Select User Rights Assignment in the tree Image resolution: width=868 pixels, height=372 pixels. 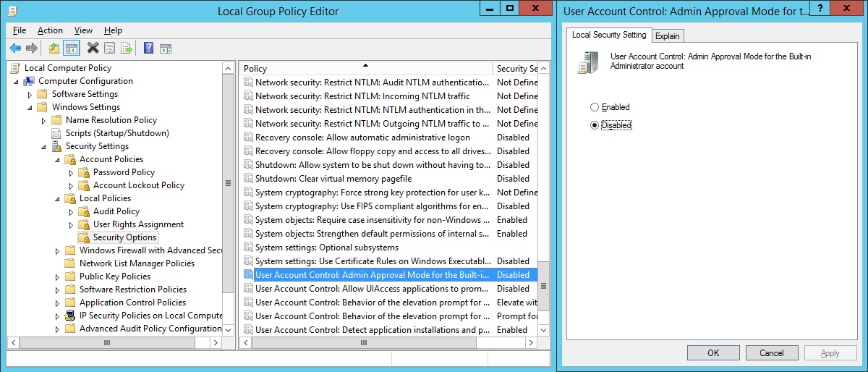pos(138,224)
